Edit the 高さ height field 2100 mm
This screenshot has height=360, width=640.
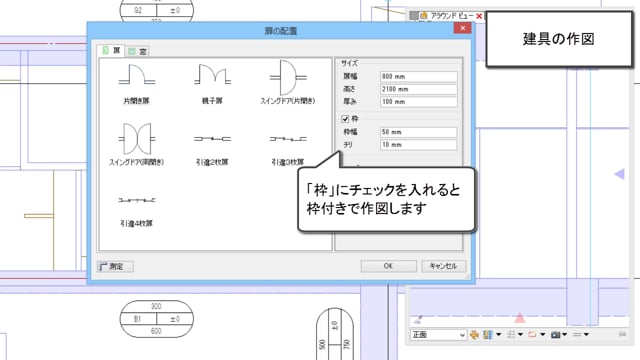tap(418, 89)
